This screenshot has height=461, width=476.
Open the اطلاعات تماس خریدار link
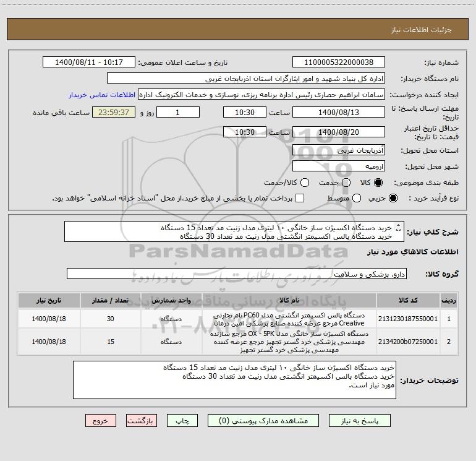coord(102,95)
